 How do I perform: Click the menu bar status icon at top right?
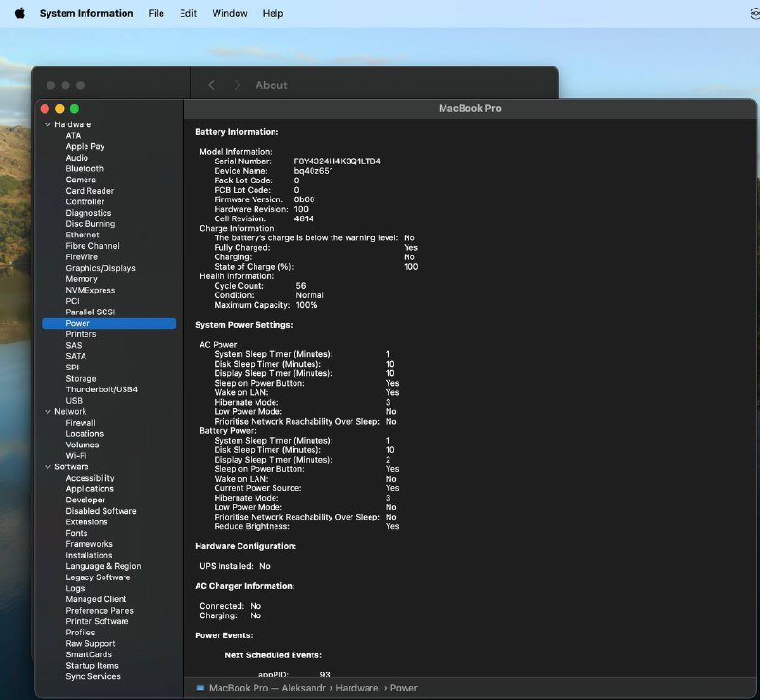click(x=754, y=13)
